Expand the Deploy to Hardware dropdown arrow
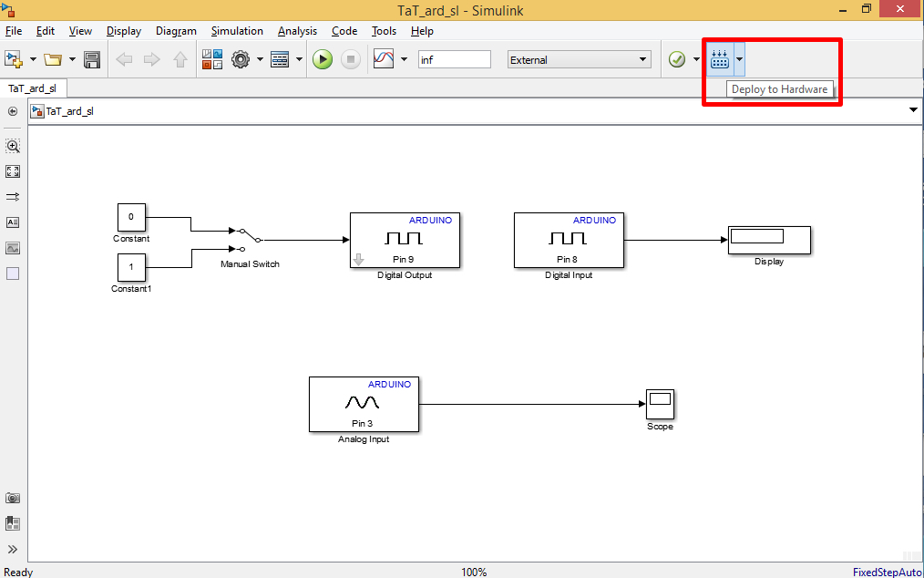This screenshot has height=578, width=924. tap(739, 59)
